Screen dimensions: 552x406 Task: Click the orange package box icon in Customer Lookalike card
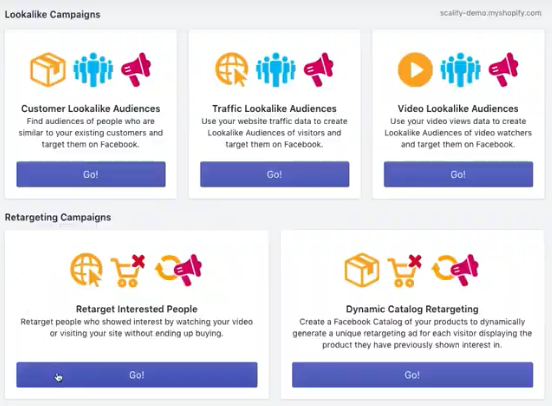[x=48, y=69]
